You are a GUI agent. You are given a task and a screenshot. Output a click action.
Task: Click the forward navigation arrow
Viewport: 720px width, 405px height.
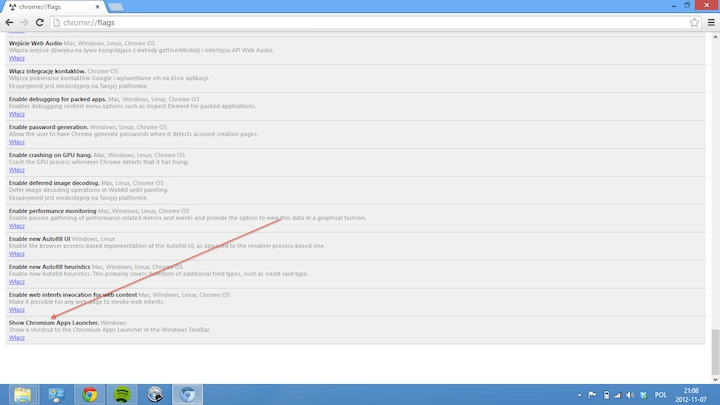point(24,22)
